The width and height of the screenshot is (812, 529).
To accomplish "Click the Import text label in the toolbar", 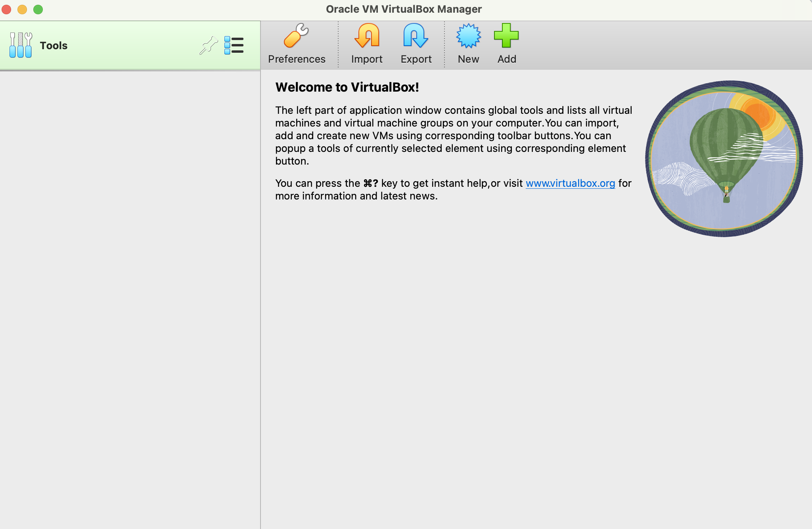I will [x=367, y=59].
